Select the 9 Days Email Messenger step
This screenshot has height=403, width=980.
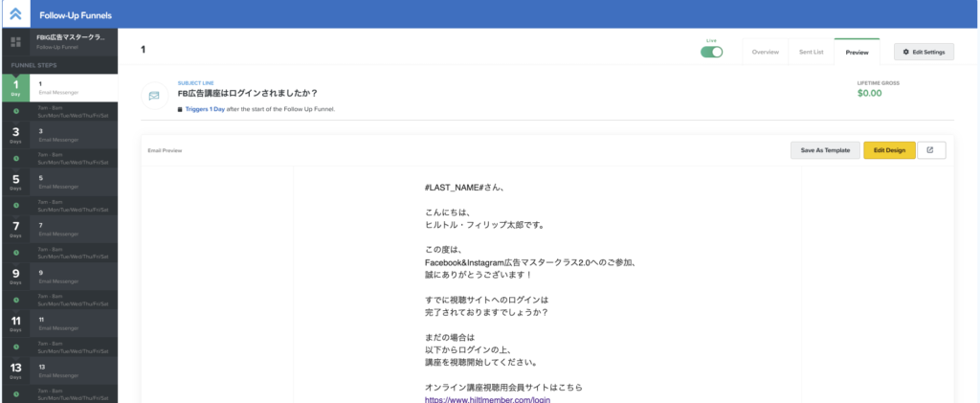click(x=59, y=276)
